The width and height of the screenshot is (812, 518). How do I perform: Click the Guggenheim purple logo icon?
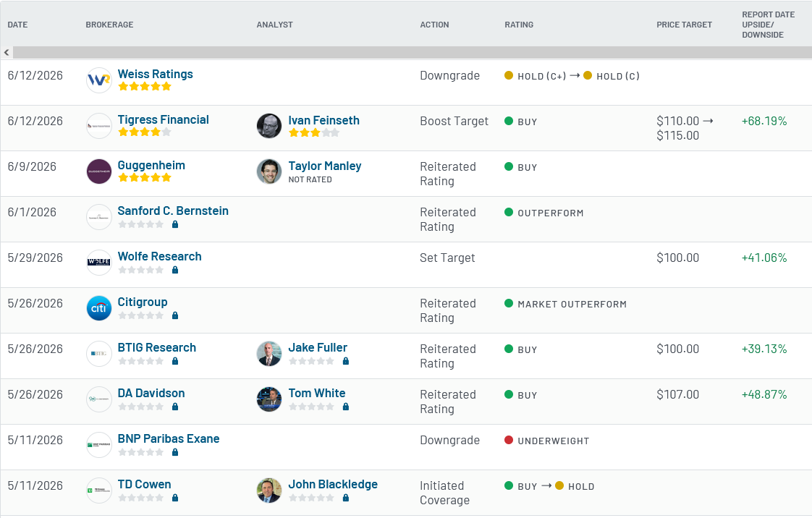[x=99, y=171]
